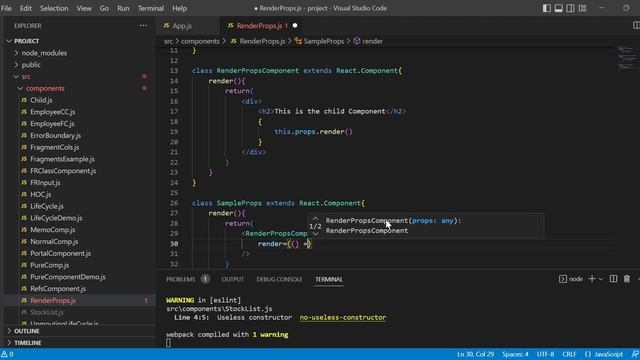Open FRClassComponent.js file

coord(63,171)
